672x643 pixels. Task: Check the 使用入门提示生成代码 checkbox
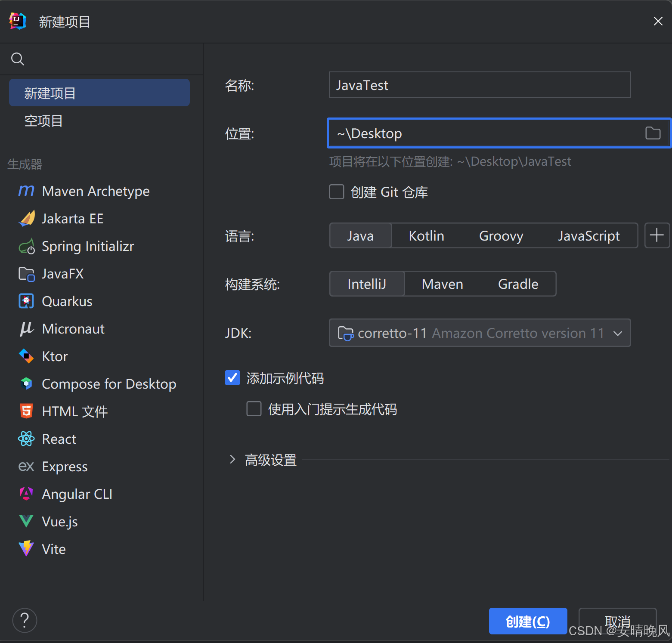click(x=254, y=409)
